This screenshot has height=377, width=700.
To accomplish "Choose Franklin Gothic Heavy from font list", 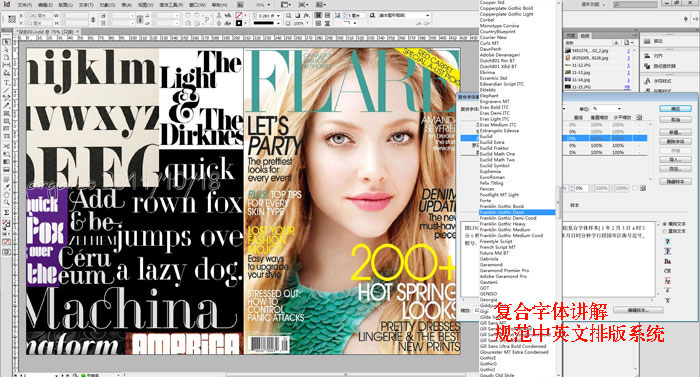I will (x=502, y=224).
